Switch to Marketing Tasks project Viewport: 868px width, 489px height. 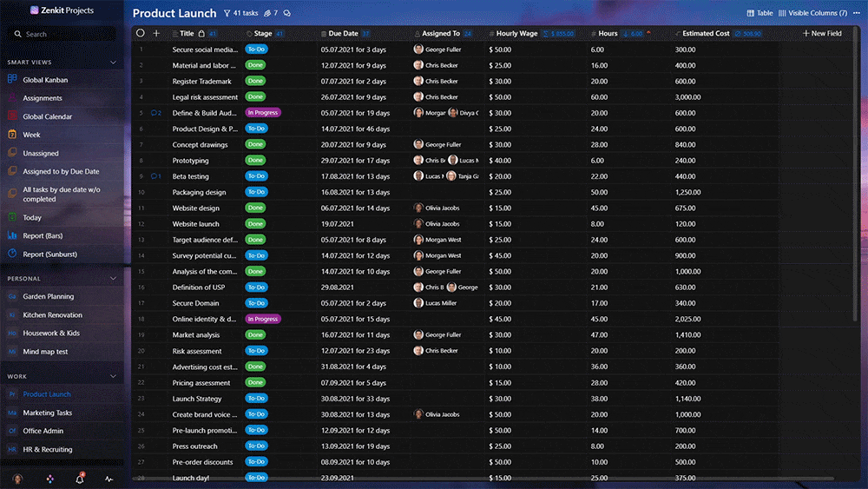click(x=47, y=413)
